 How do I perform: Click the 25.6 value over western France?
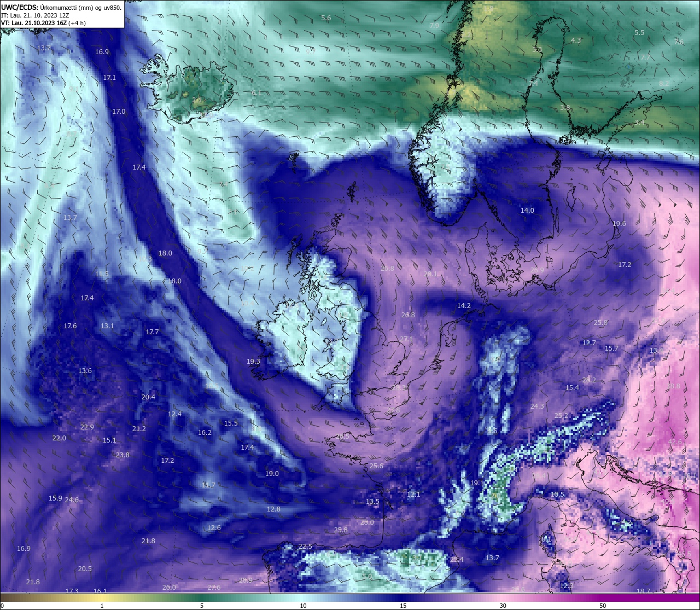pyautogui.click(x=376, y=466)
